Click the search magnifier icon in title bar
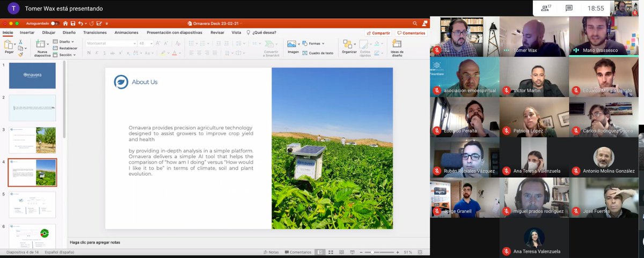 tap(415, 23)
